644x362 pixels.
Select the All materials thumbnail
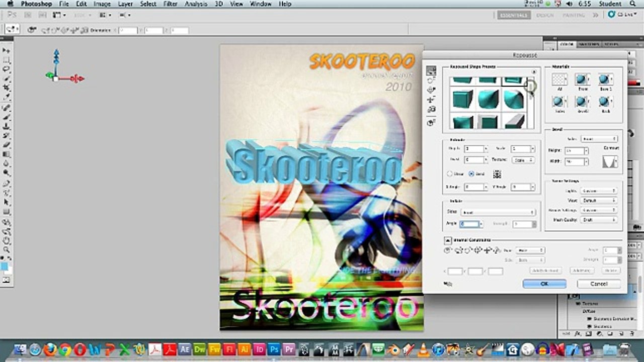pyautogui.click(x=559, y=79)
